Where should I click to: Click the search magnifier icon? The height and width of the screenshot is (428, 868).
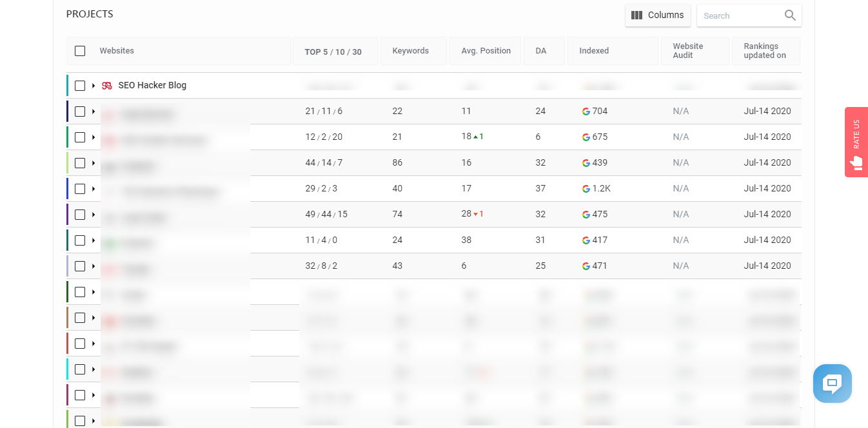click(x=790, y=15)
